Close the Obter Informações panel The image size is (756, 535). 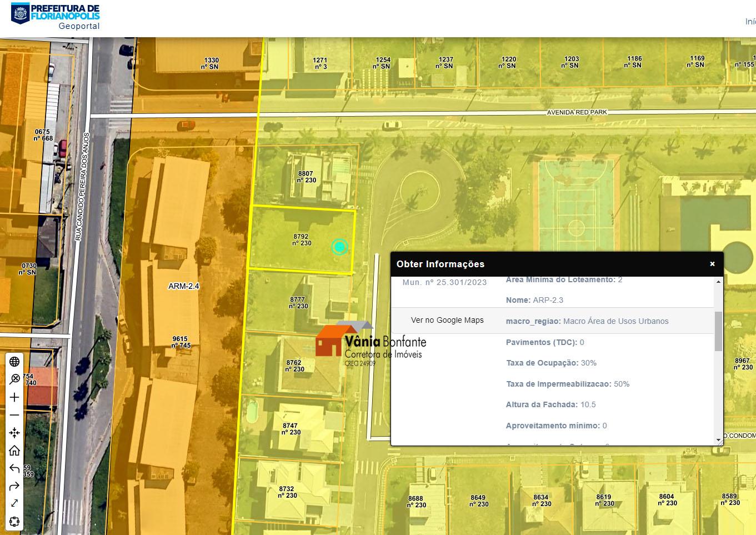coord(712,264)
